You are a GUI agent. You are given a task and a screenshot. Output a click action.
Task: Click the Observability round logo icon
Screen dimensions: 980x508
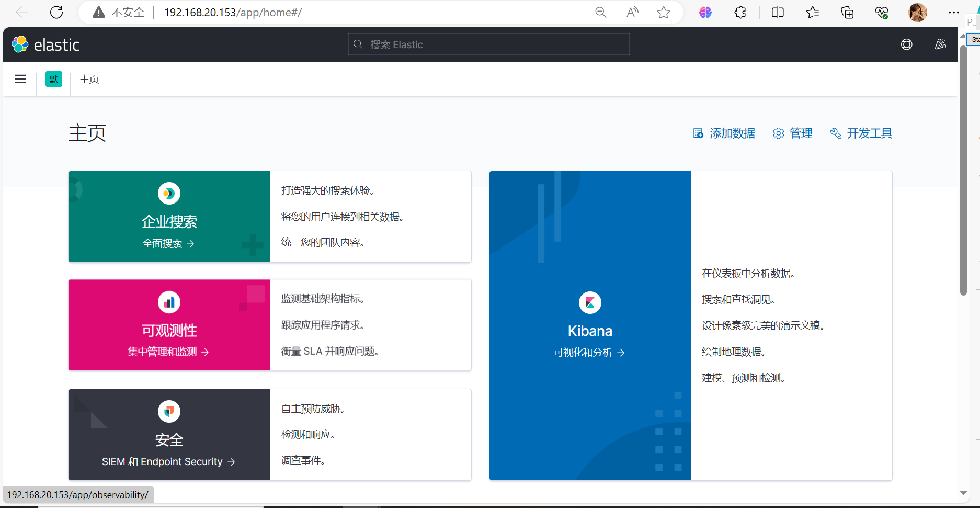(169, 302)
